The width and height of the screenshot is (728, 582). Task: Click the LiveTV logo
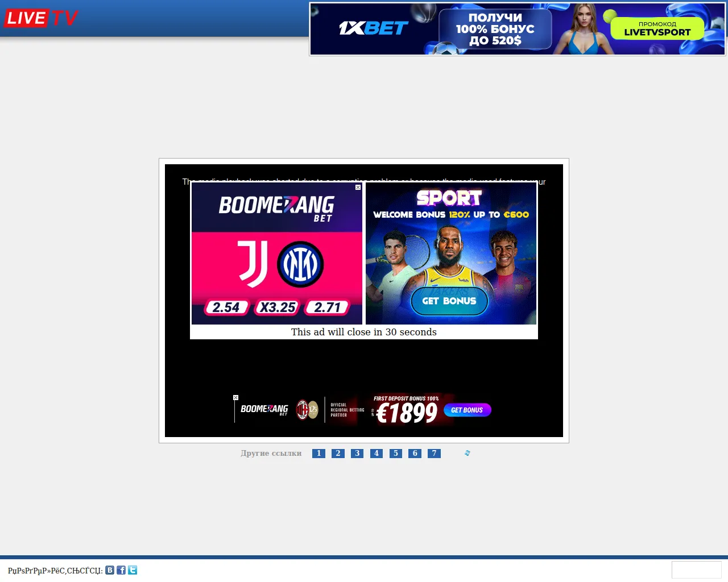[x=41, y=18]
